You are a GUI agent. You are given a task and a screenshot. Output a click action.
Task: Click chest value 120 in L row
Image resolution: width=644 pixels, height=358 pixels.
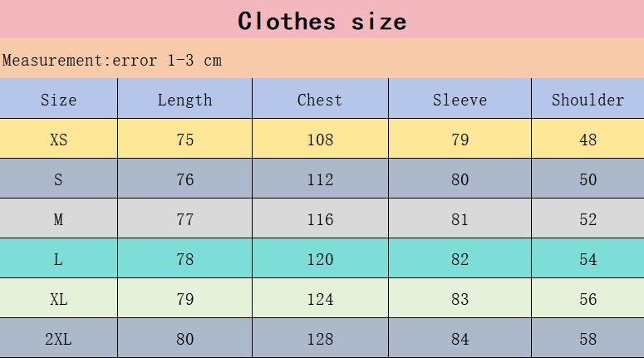[x=320, y=259]
